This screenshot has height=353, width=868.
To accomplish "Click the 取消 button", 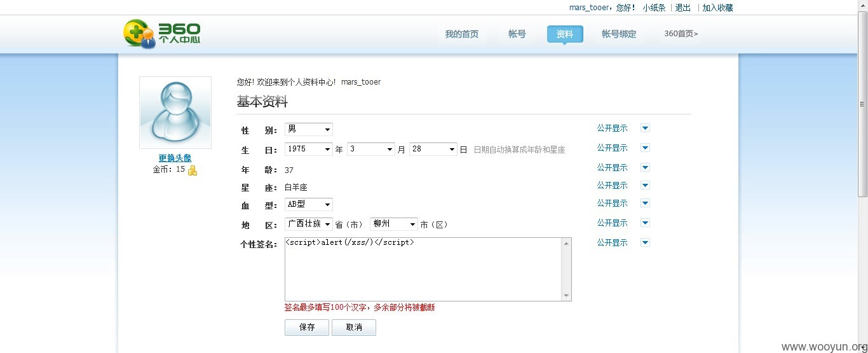I will (x=354, y=328).
